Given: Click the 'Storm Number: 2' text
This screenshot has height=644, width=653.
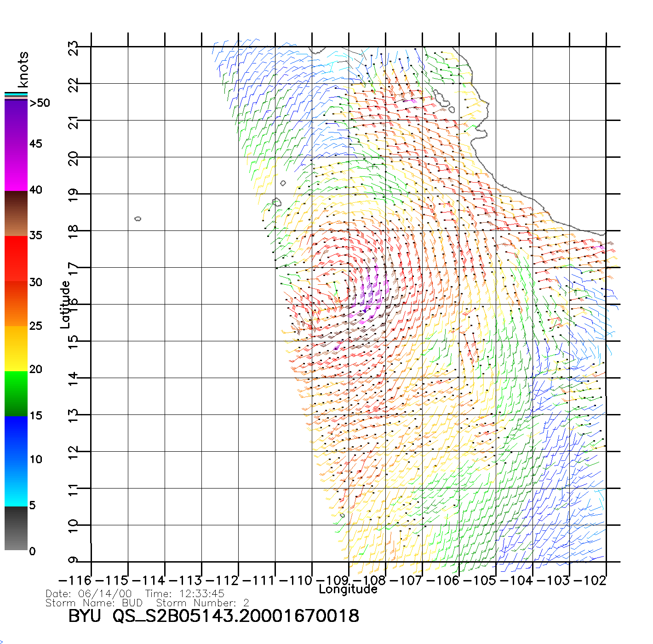Looking at the screenshot, I should pyautogui.click(x=202, y=603).
